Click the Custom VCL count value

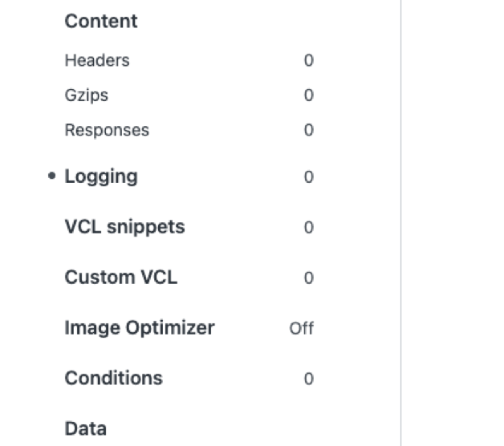pos(308,278)
